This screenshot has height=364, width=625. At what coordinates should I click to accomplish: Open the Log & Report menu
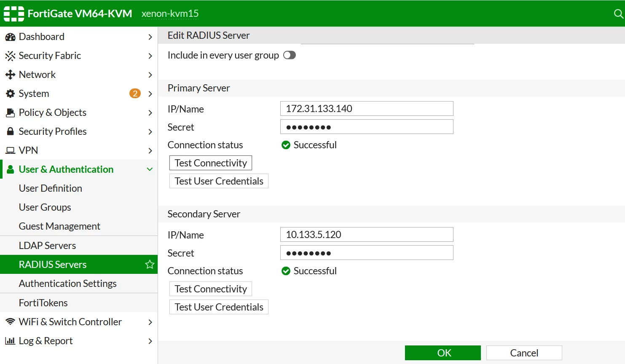pos(79,341)
